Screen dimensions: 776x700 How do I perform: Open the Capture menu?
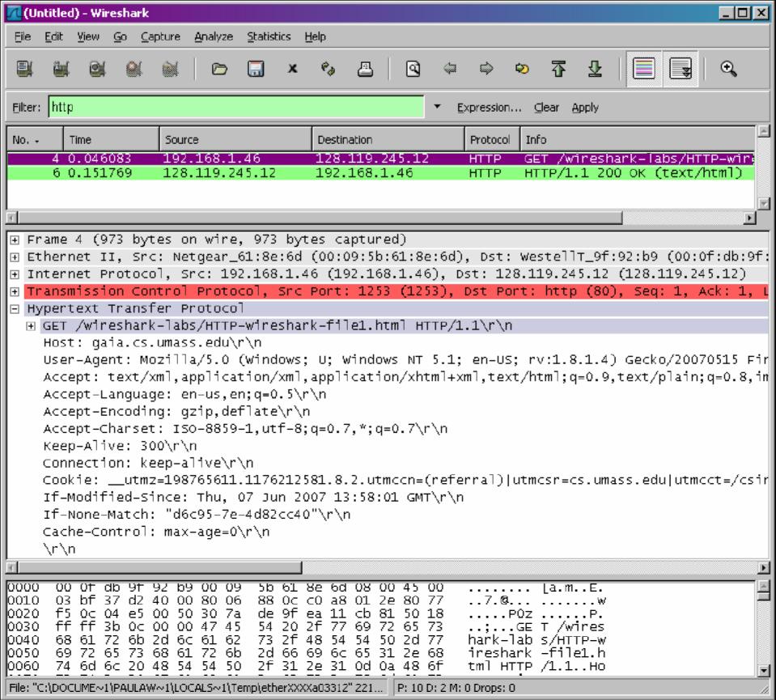(x=160, y=36)
